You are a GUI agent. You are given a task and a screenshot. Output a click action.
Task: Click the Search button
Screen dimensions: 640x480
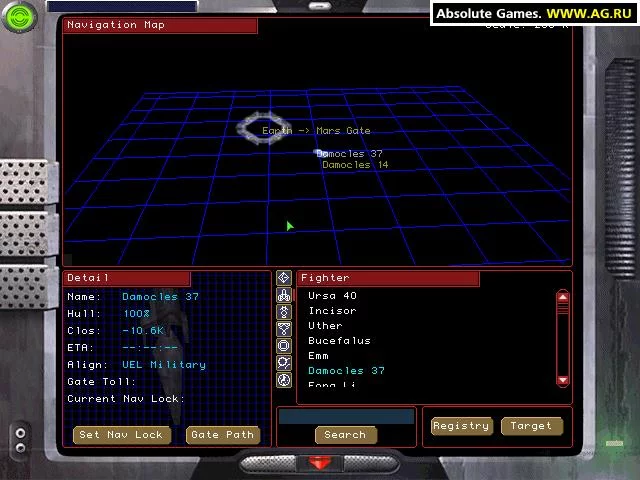346,435
